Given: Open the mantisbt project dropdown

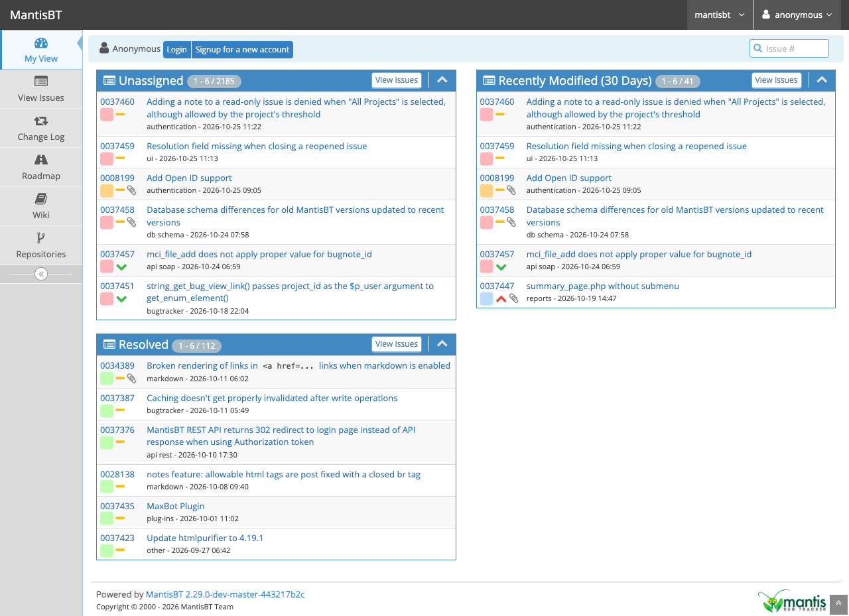Looking at the screenshot, I should pos(720,15).
